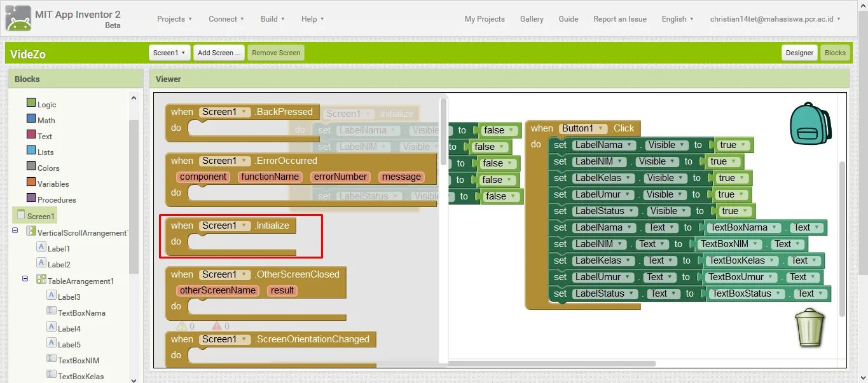Click the Add Screen button
Image resolution: width=868 pixels, height=383 pixels.
[219, 53]
